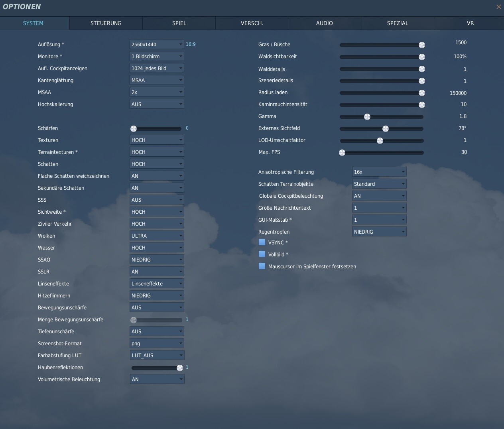Expand the Ziviler Verkehr dropdown
This screenshot has height=429, width=504.
click(x=157, y=224)
